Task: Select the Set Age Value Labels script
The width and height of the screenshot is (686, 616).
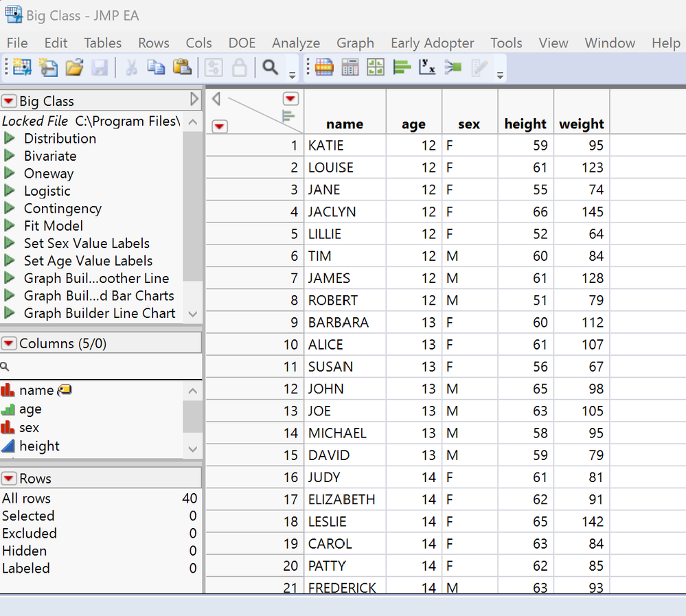Action: pos(88,261)
